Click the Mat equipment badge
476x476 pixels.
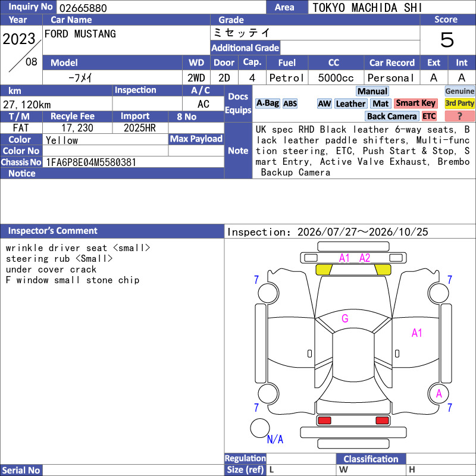(x=380, y=104)
